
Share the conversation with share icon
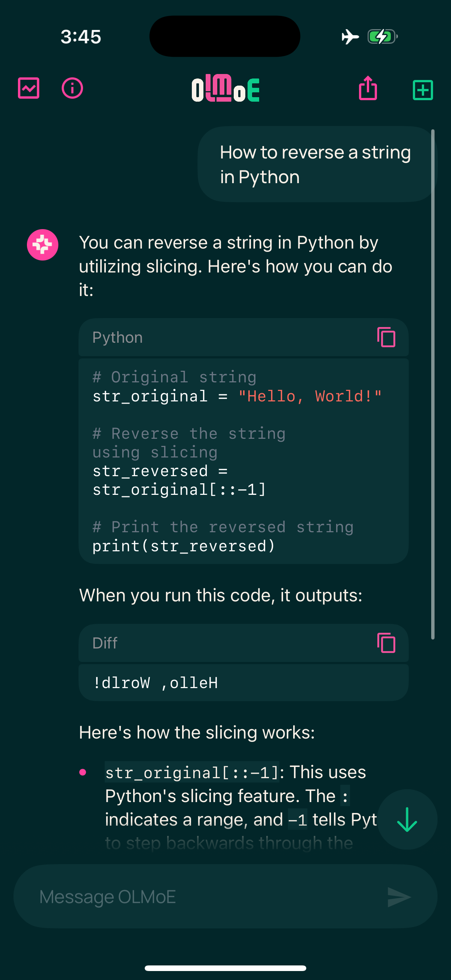(368, 88)
